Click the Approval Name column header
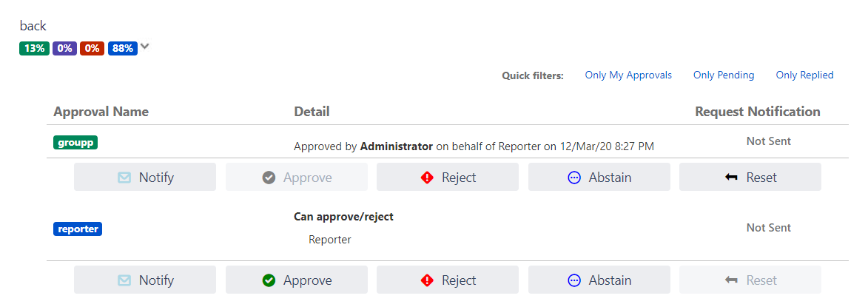The width and height of the screenshot is (868, 307). click(101, 112)
